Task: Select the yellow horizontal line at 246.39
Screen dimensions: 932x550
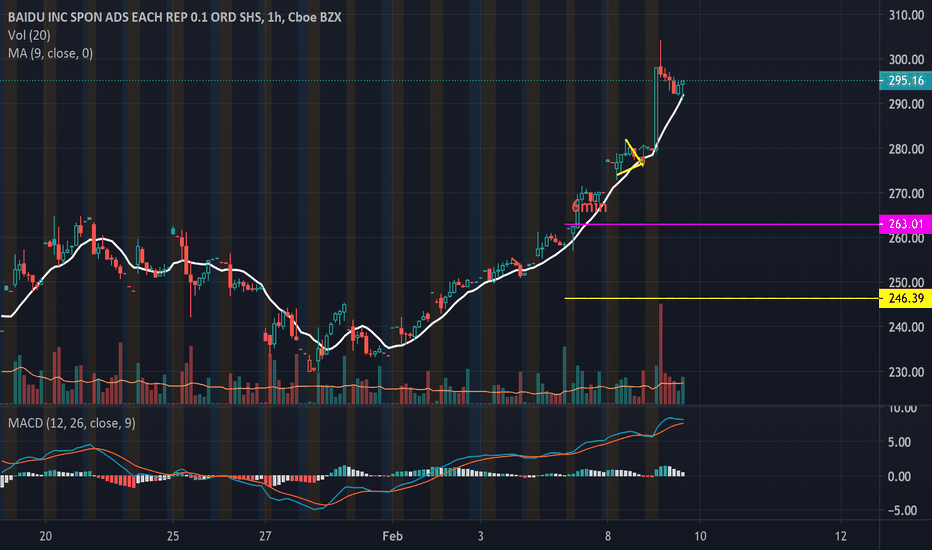Action: click(x=721, y=298)
